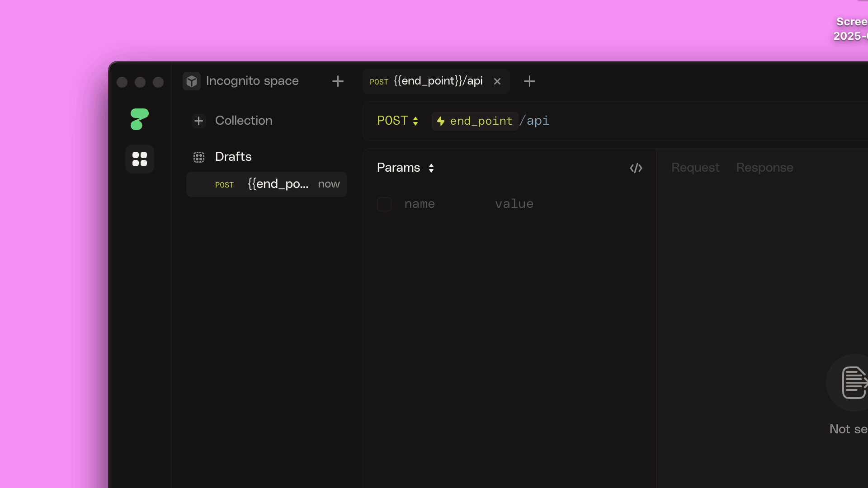The height and width of the screenshot is (488, 868).
Task: Open the POST method dropdown
Action: tap(398, 121)
